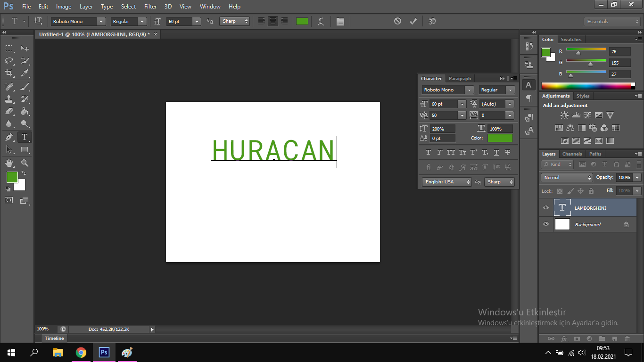Select the Zoom tool

click(x=25, y=163)
